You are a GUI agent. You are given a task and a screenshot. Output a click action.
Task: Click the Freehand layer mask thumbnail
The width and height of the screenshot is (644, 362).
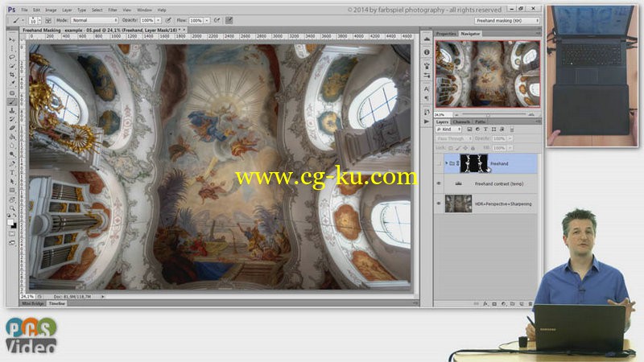(x=473, y=163)
